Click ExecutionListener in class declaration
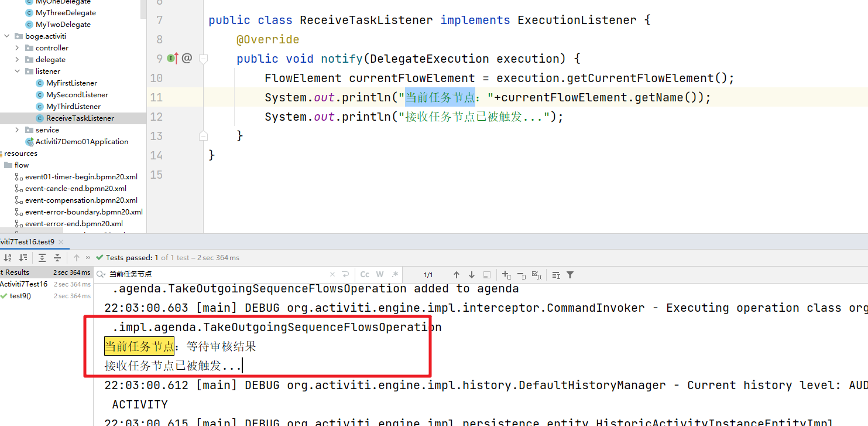The height and width of the screenshot is (426, 868). pyautogui.click(x=577, y=20)
